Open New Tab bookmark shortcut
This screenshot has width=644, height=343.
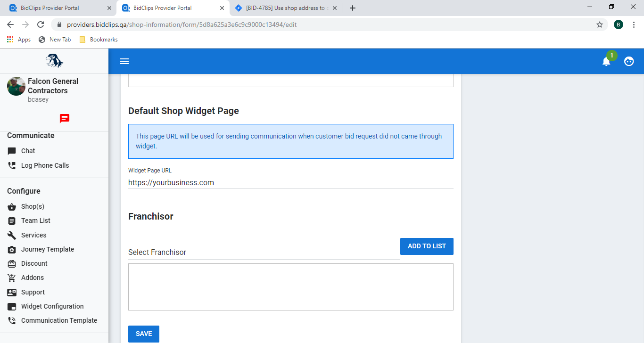(55, 40)
